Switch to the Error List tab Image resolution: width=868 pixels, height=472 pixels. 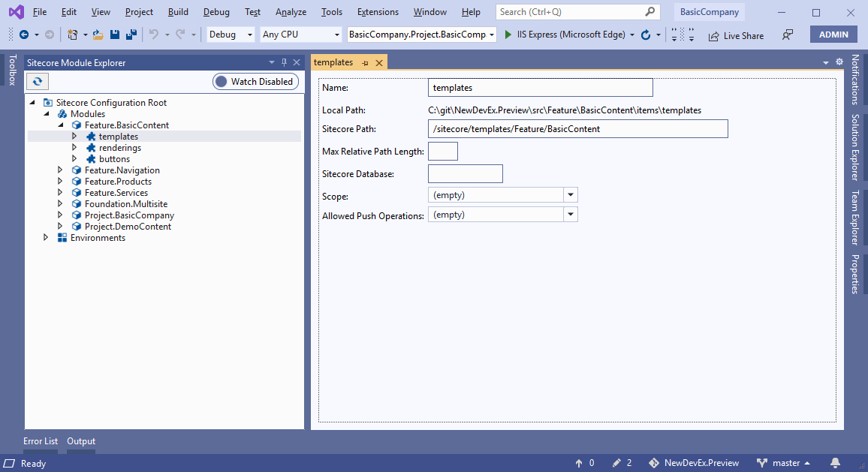(41, 441)
